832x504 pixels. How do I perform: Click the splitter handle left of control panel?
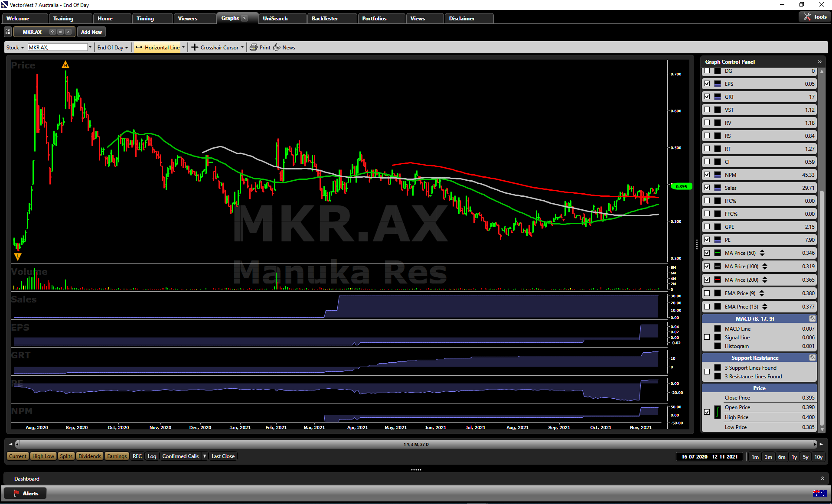click(697, 244)
